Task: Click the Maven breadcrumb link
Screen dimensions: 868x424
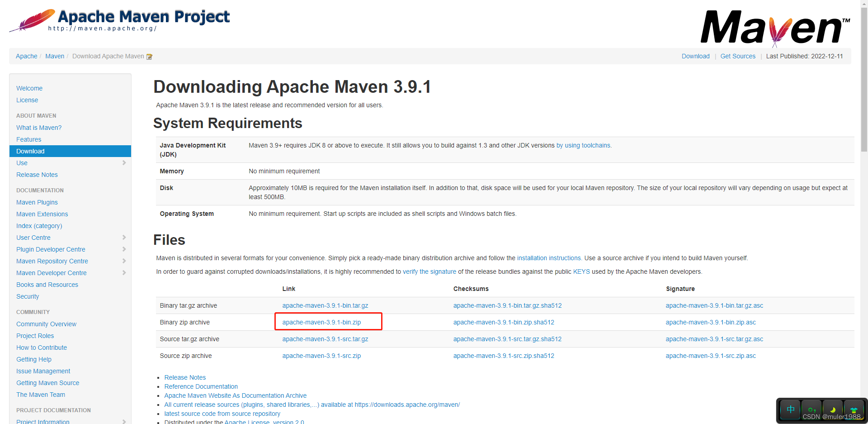Action: pos(55,56)
